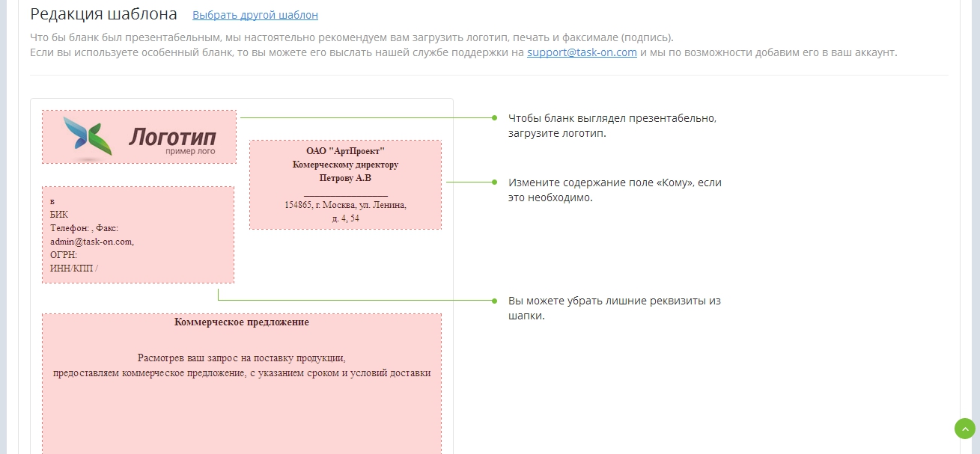Click 'Петрову А.В' recipient name line

click(x=345, y=178)
